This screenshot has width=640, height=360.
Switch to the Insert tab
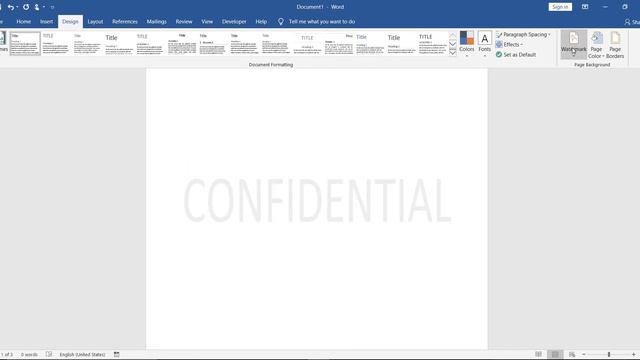pos(47,22)
